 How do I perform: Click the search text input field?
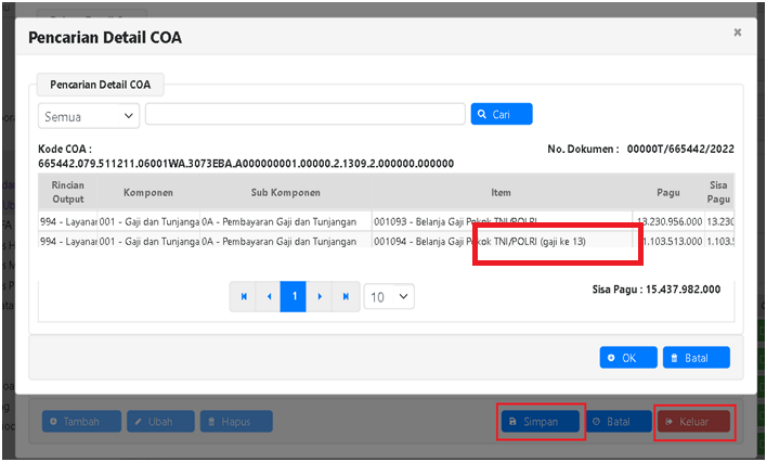click(x=305, y=115)
